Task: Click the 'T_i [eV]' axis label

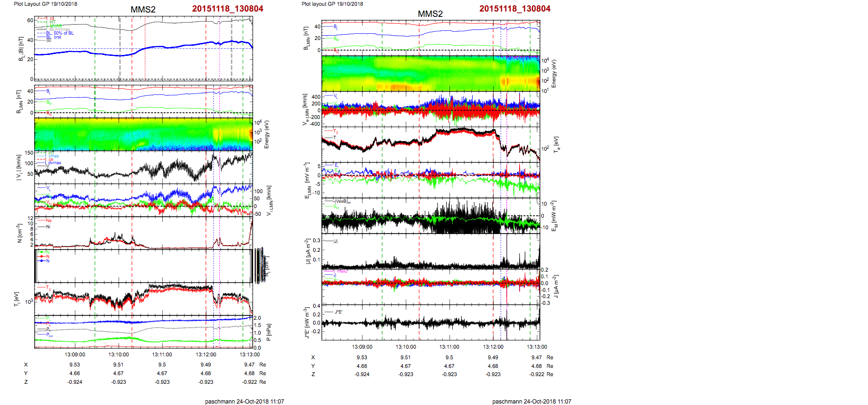Action: tap(16, 299)
